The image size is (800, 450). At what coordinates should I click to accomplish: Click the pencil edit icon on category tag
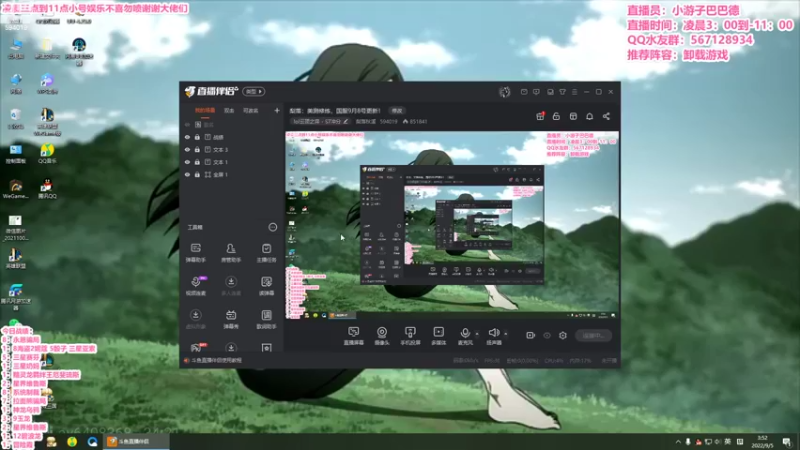pyautogui.click(x=345, y=121)
